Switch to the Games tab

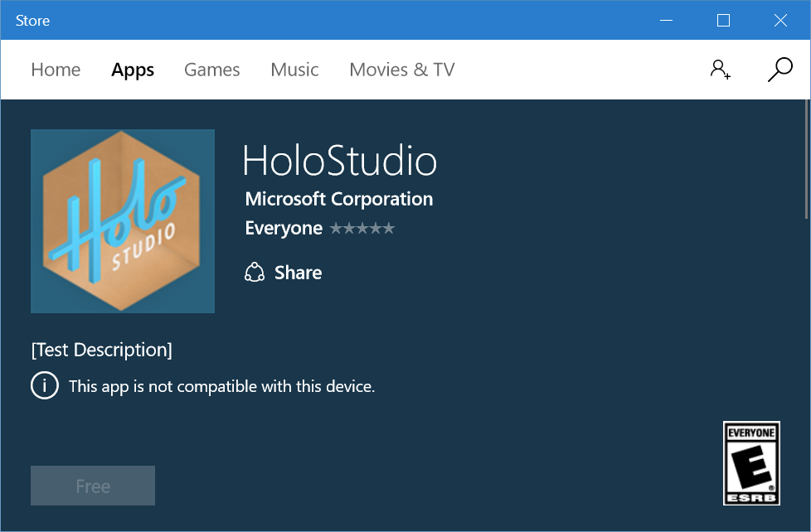tap(212, 70)
